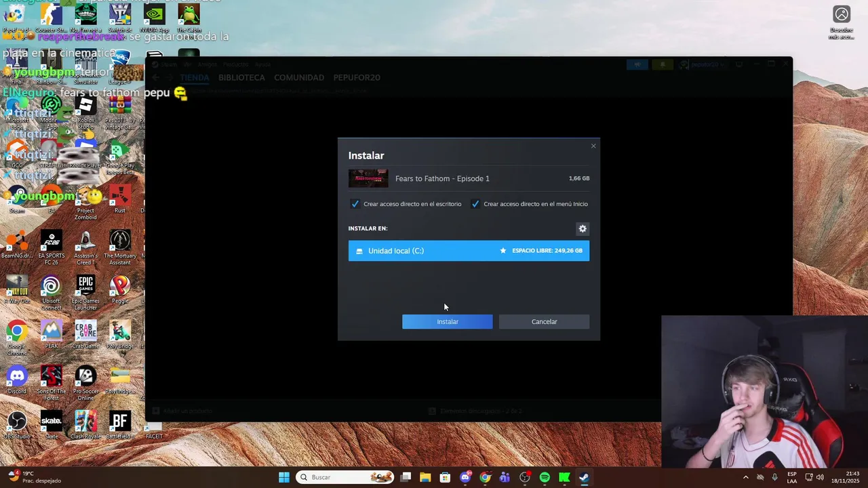
Task: Open OBS Studio desktop shortcut
Action: 17,425
